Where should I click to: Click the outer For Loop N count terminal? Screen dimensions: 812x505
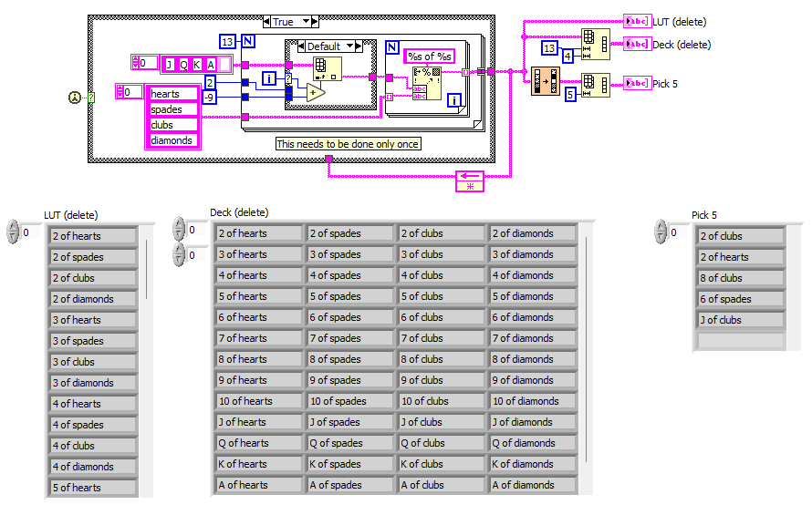click(x=248, y=41)
